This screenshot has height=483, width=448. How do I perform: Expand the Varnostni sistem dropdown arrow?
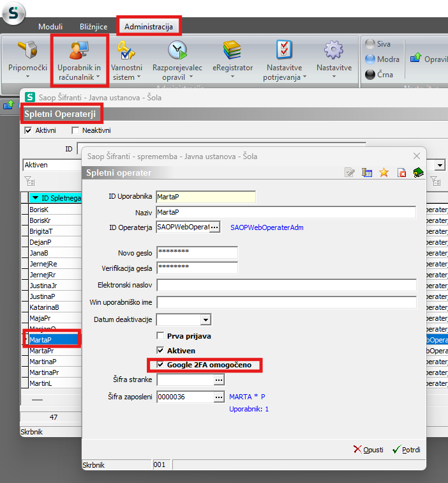(138, 77)
